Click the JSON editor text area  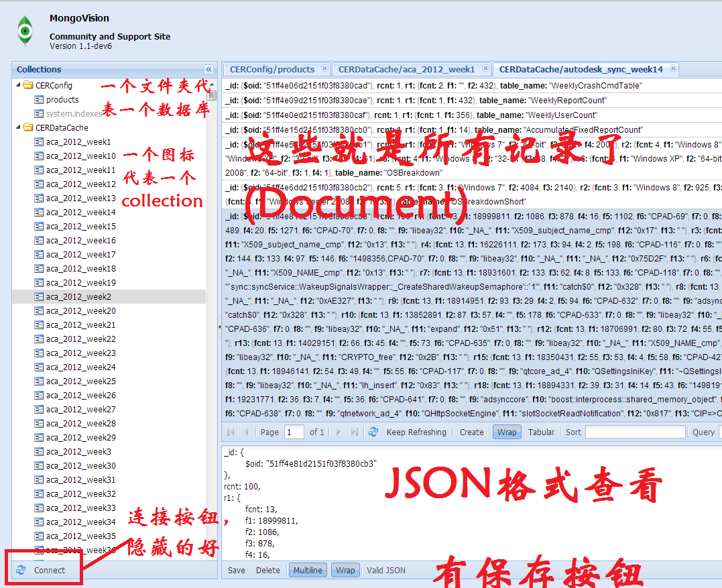click(472, 503)
